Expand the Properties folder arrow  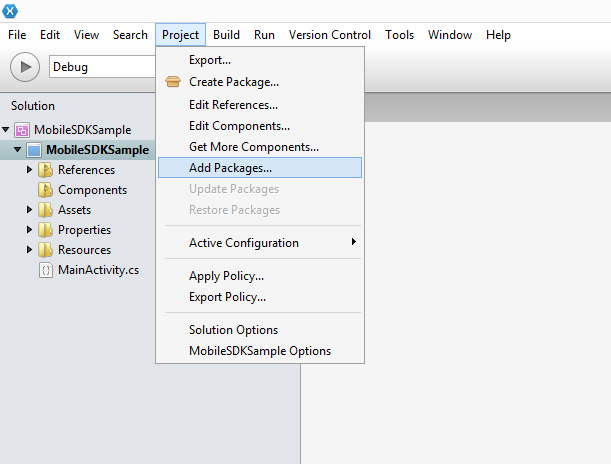tap(30, 230)
